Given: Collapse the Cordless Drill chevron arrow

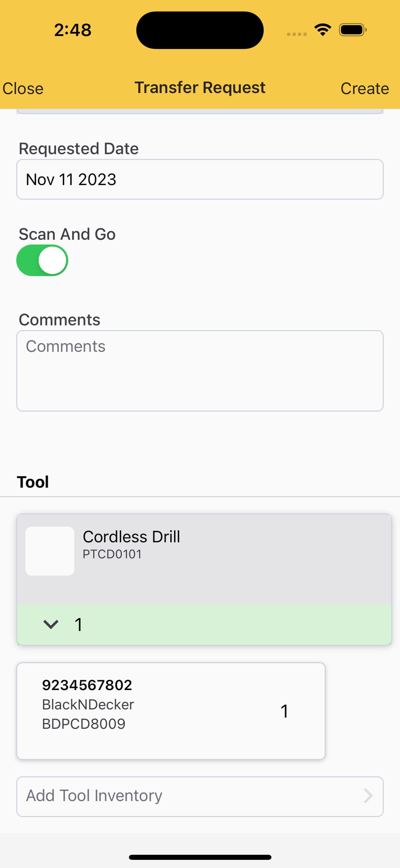Looking at the screenshot, I should 51,624.
